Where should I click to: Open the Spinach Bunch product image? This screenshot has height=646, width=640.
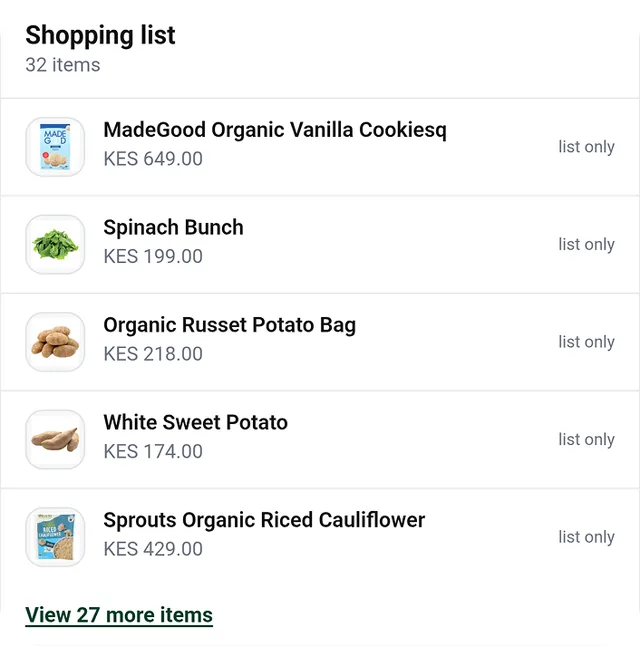pos(55,244)
